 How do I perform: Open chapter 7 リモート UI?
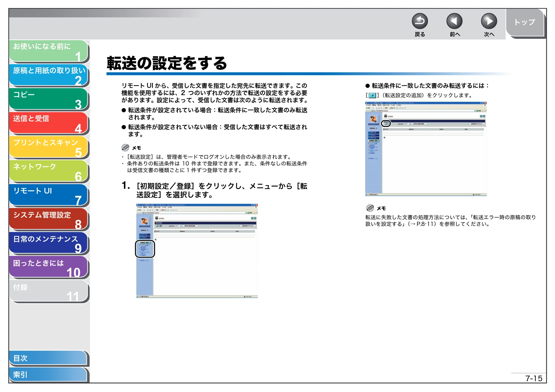(49, 195)
